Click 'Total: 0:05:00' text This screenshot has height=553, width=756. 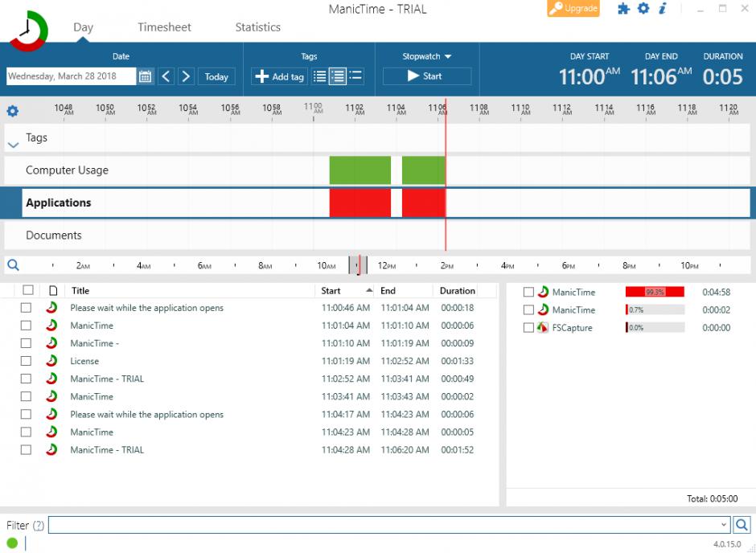click(712, 498)
